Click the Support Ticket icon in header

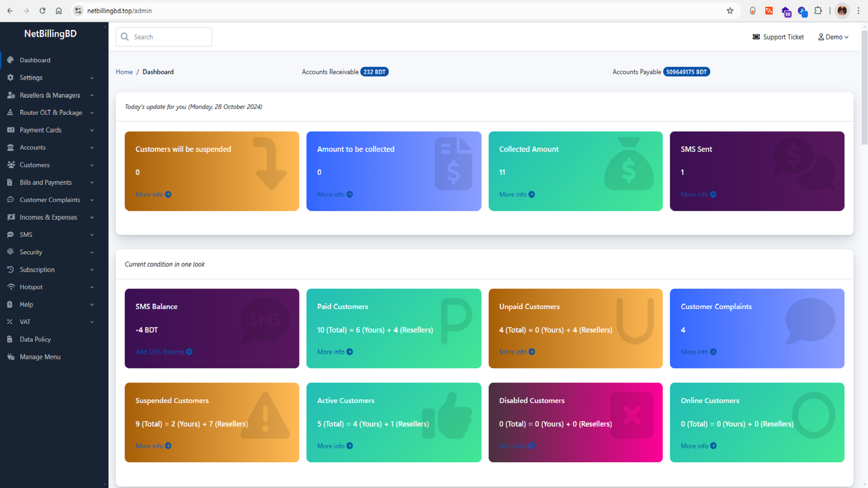(756, 37)
